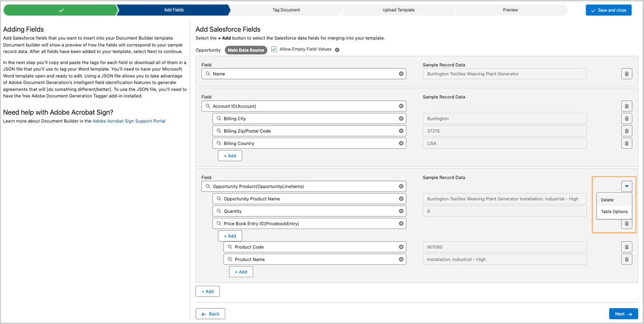Click Save and close
Viewport: 644px width, 324px height.
pyautogui.click(x=609, y=9)
